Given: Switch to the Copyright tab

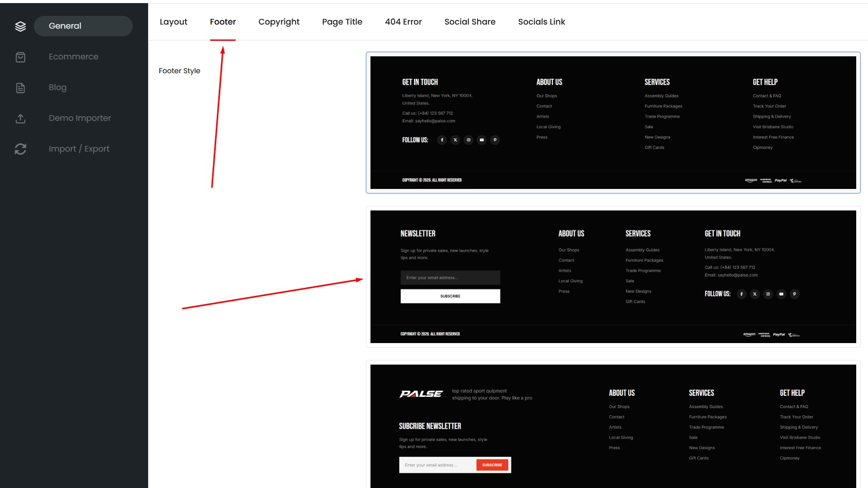Looking at the screenshot, I should click(279, 22).
